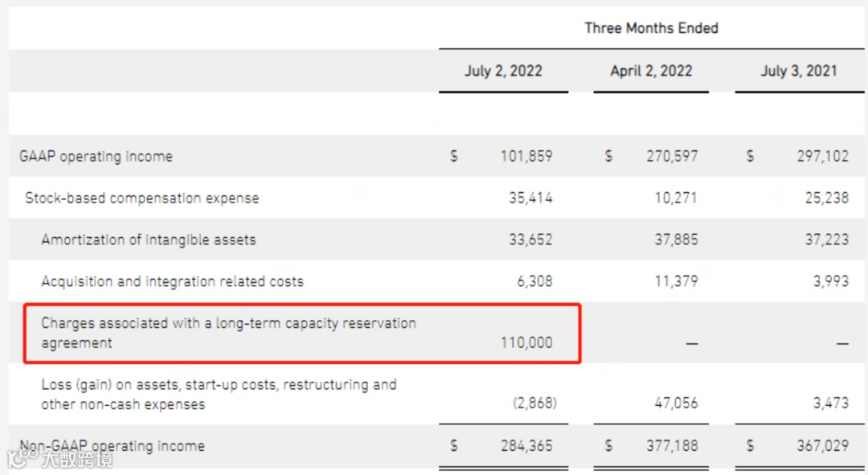Viewport: 868px width, 475px height.
Task: Click the GAAP operating income row label
Action: (96, 156)
